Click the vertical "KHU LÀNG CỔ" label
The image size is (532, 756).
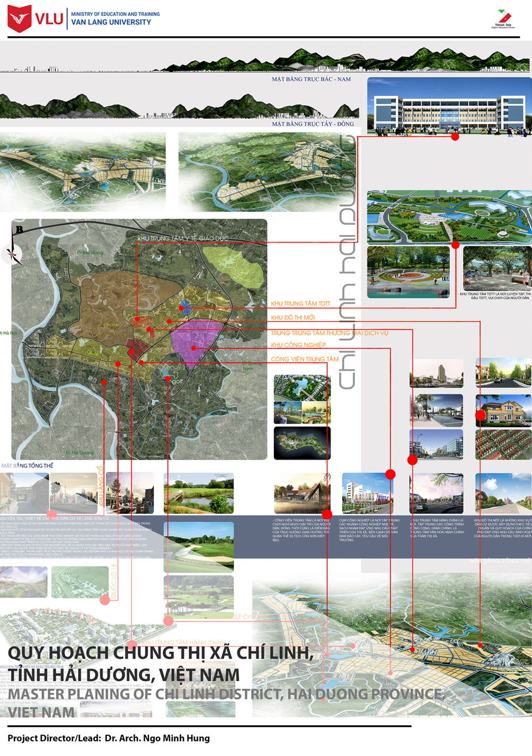(101, 486)
